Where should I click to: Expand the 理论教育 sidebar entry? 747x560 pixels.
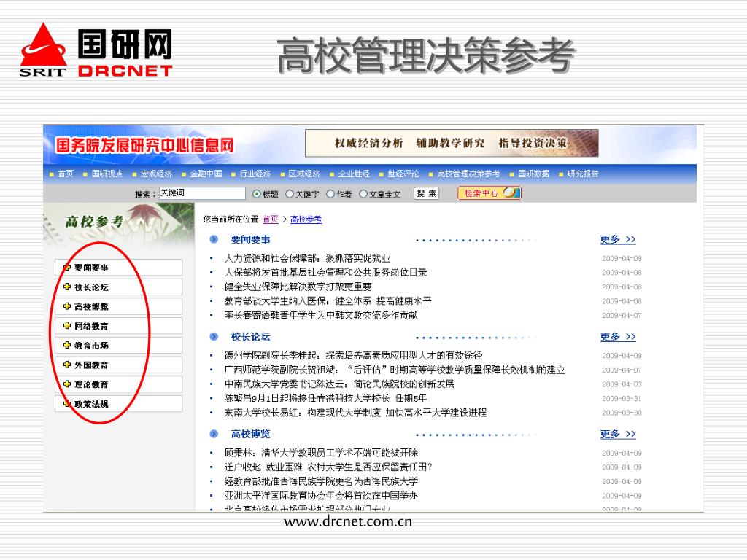point(119,384)
